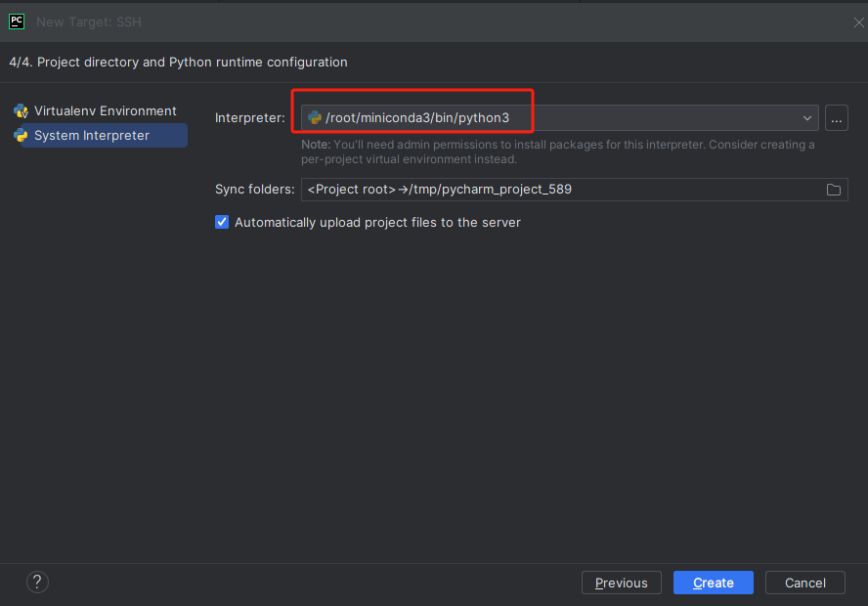The width and height of the screenshot is (868, 606).
Task: Expand the interpreter dropdown arrow
Action: click(x=807, y=118)
